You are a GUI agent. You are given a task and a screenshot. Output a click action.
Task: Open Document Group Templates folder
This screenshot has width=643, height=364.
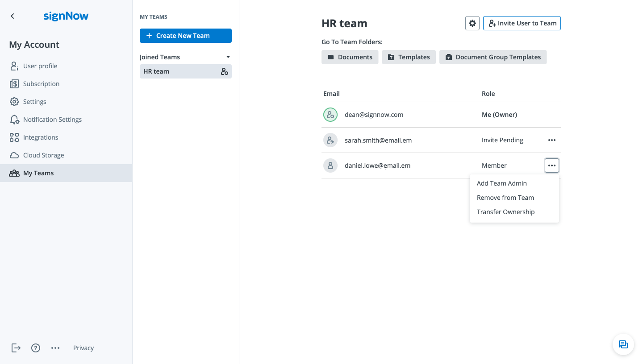point(493,57)
